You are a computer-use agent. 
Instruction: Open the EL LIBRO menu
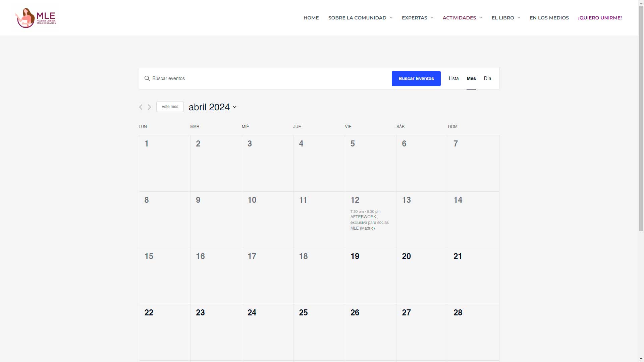[x=503, y=18]
